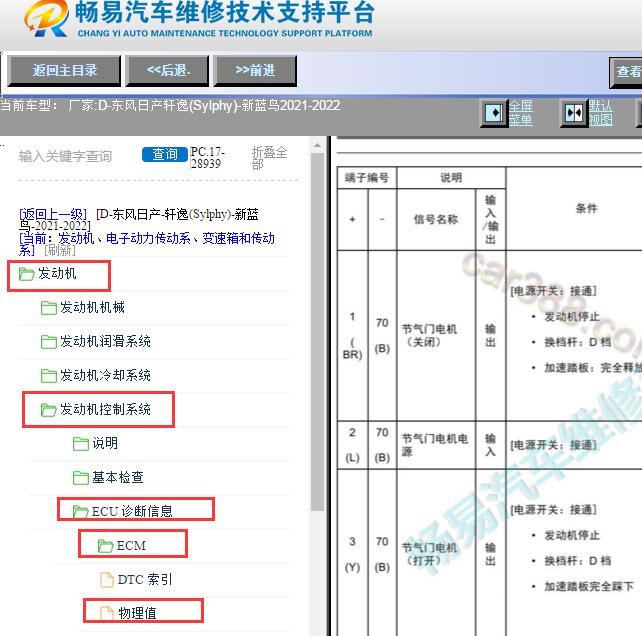
Task: Click the blue 查询 search button
Action: point(165,154)
